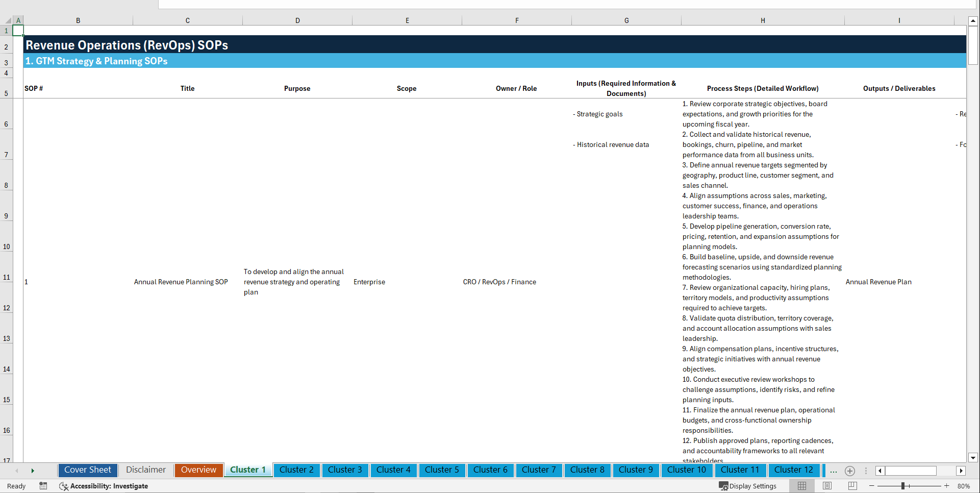
Task: Switch to Normal view
Action: click(802, 486)
